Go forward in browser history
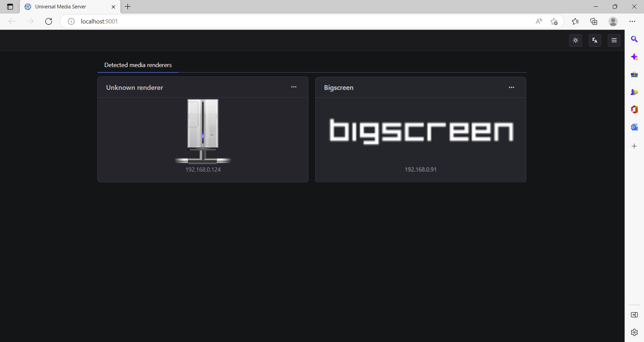644x342 pixels. [x=30, y=21]
